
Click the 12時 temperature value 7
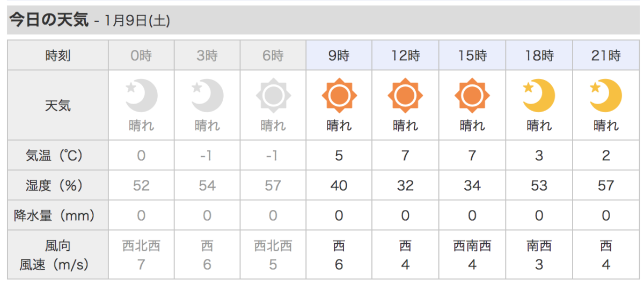(405, 156)
